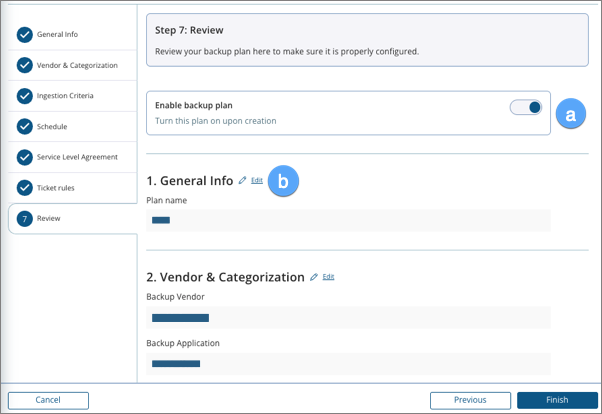Click the Schedule step checkmark icon
602x414 pixels.
tap(24, 127)
